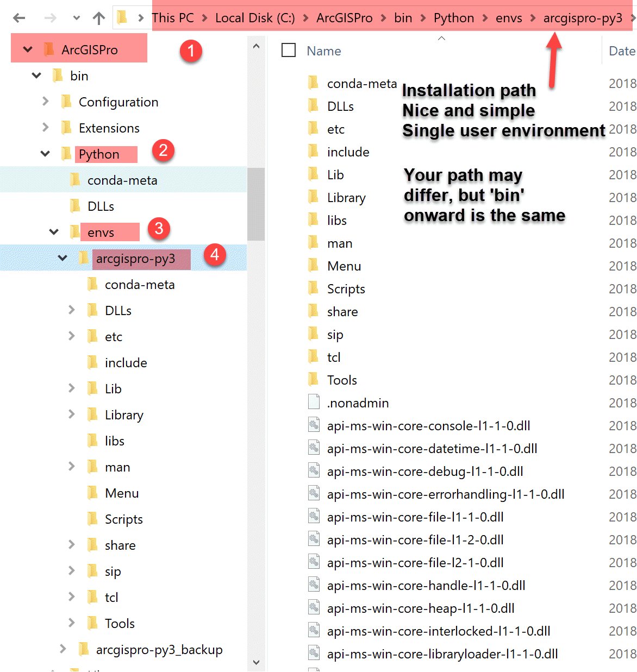Collapse the Python tree node
Viewport: 637px width, 672px height.
(x=45, y=154)
